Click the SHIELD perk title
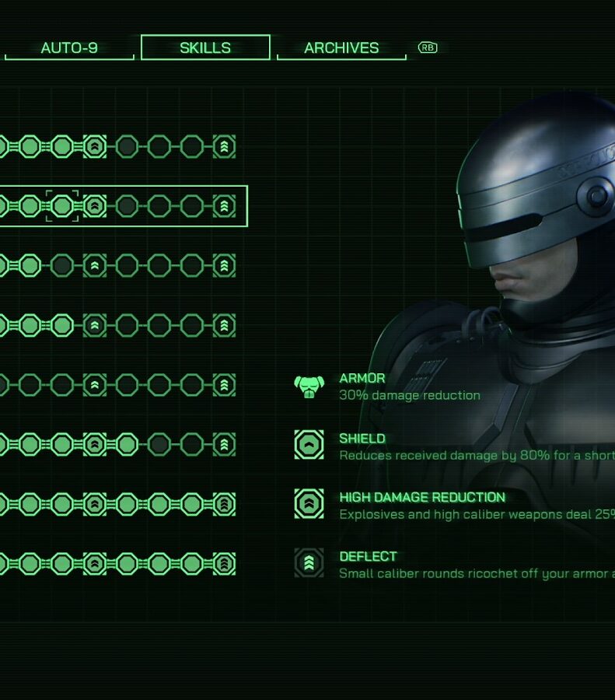 (x=362, y=439)
